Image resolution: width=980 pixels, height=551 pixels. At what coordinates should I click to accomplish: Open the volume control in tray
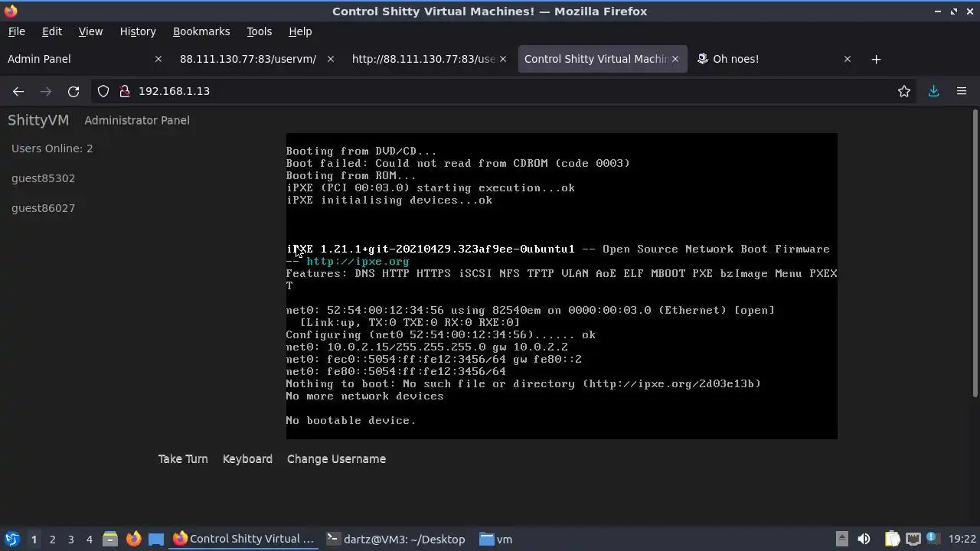pyautogui.click(x=864, y=540)
